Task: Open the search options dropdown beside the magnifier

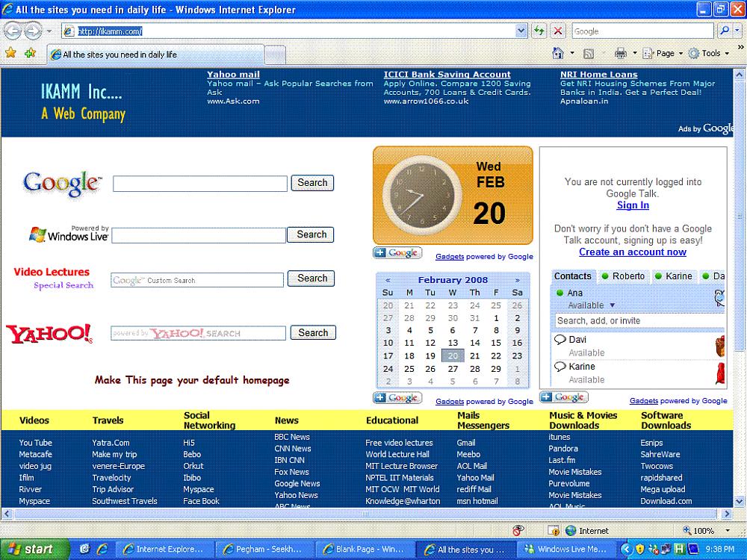Action: (x=737, y=31)
